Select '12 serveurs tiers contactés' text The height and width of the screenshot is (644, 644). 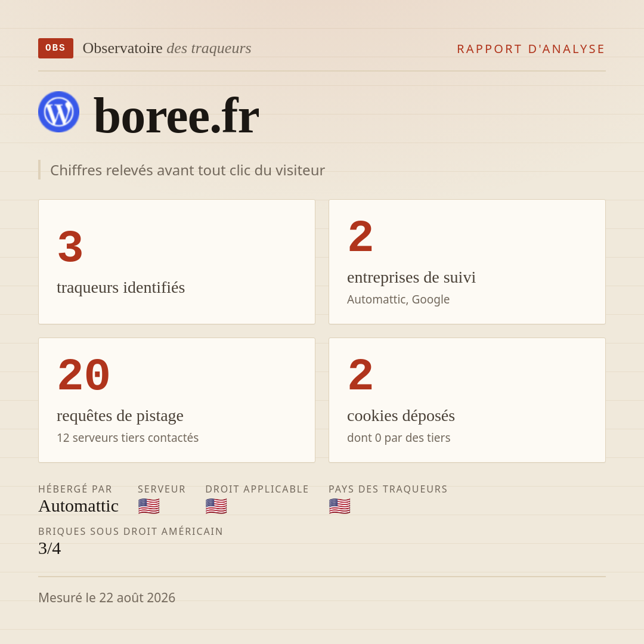point(128,438)
